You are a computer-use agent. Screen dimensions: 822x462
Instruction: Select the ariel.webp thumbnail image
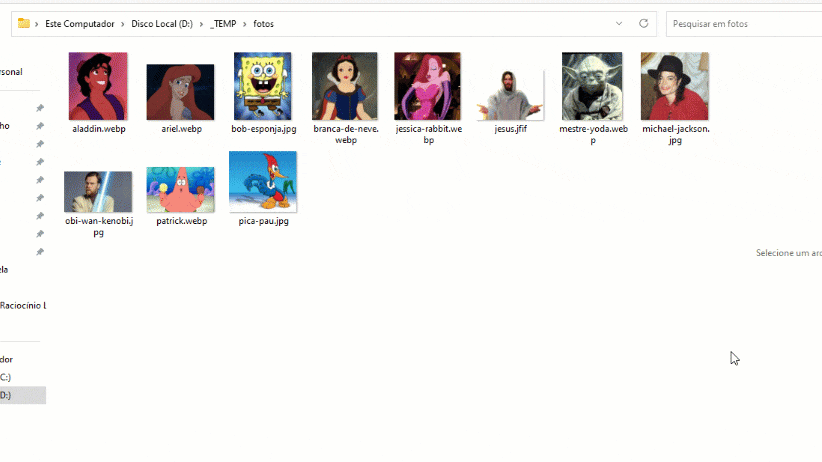(180, 92)
